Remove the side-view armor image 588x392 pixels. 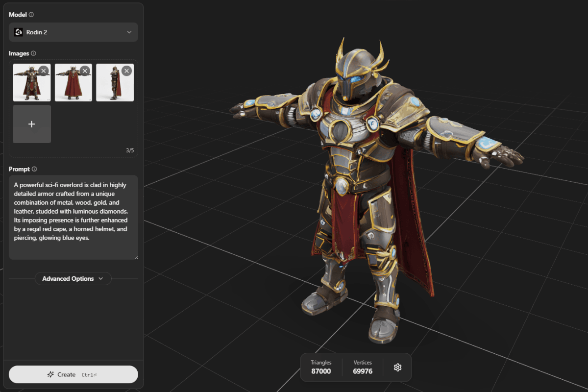(126, 71)
